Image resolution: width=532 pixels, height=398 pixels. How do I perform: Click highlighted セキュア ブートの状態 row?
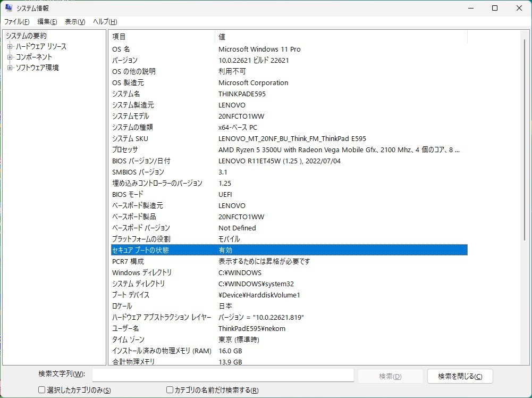point(289,250)
